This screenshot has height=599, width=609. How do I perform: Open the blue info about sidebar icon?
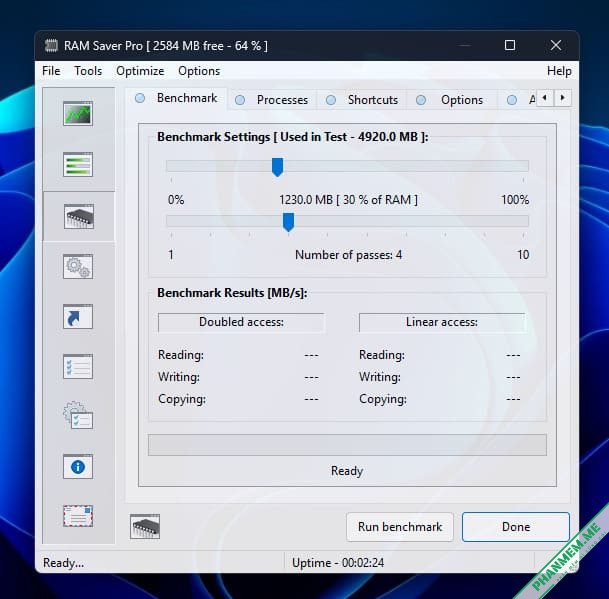pyautogui.click(x=78, y=466)
